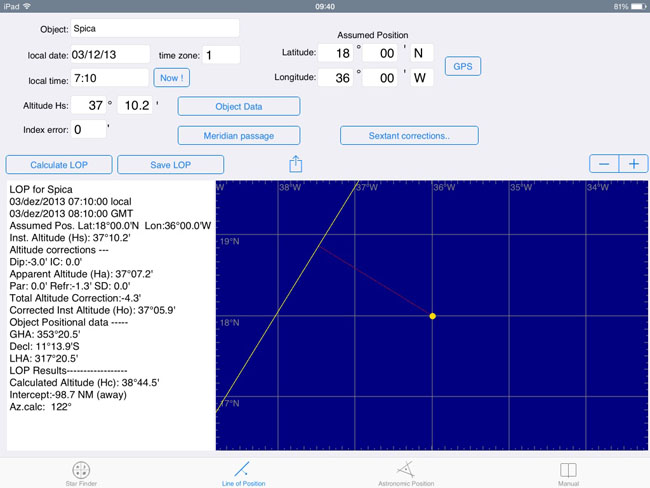Edit Altitude Hs degrees field
The image size is (650, 488).
click(x=88, y=105)
